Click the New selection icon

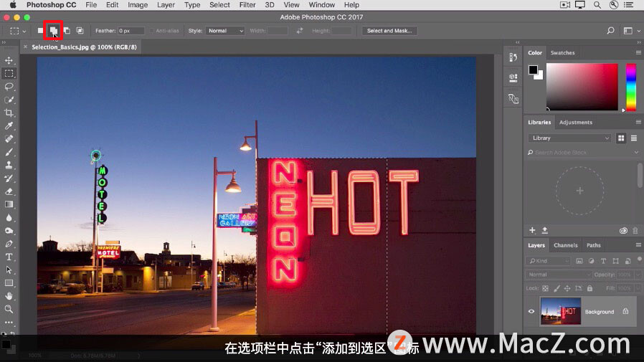tap(40, 30)
